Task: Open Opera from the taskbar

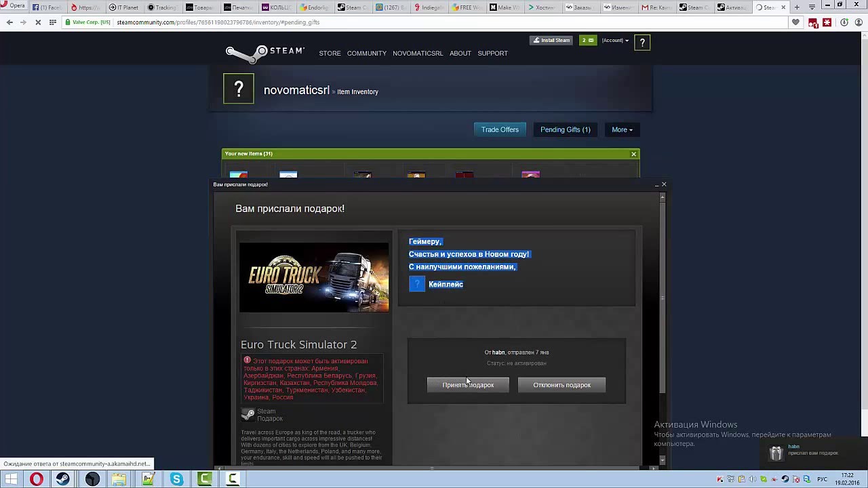Action: [x=36, y=479]
